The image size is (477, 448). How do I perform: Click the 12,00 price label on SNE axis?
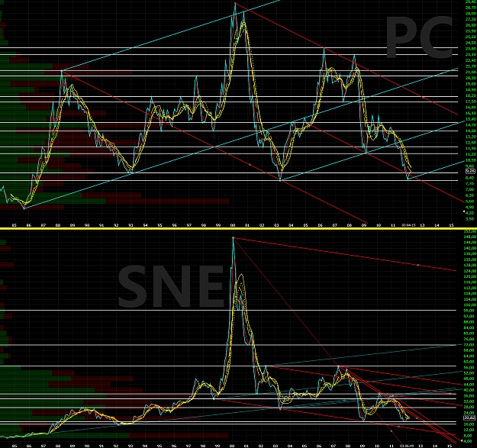click(470, 430)
